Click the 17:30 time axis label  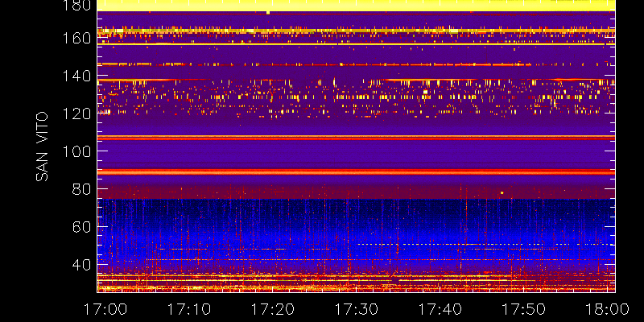(x=356, y=309)
